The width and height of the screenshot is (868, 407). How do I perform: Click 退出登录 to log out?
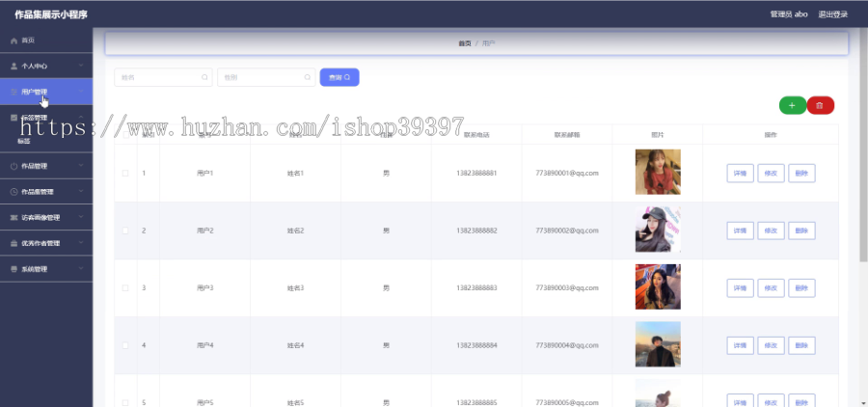[833, 14]
